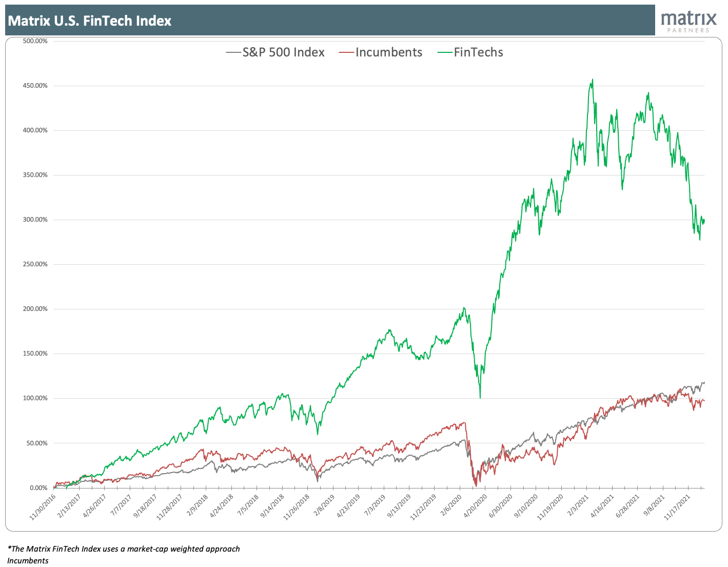Viewport: 728px width, 567px height.
Task: Click the legend row above the chart
Action: pos(364,52)
